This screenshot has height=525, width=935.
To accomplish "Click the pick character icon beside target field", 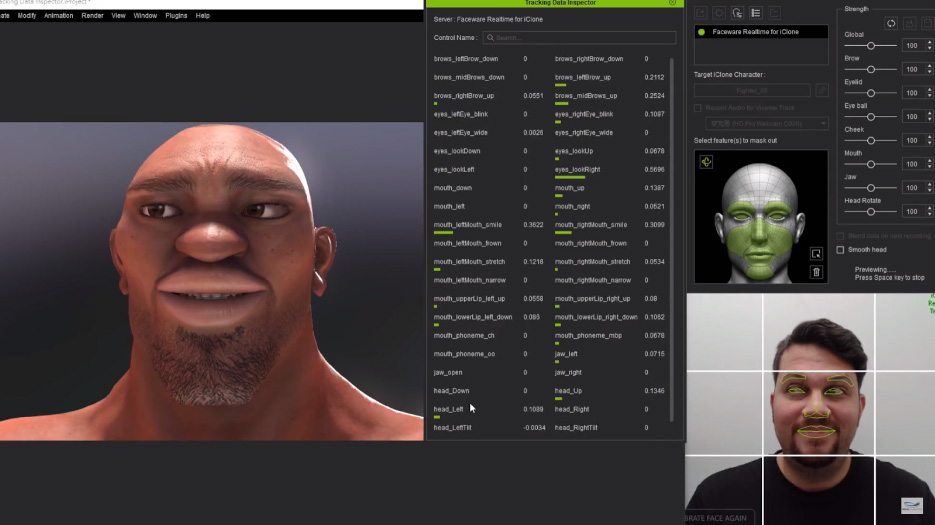I will (822, 90).
